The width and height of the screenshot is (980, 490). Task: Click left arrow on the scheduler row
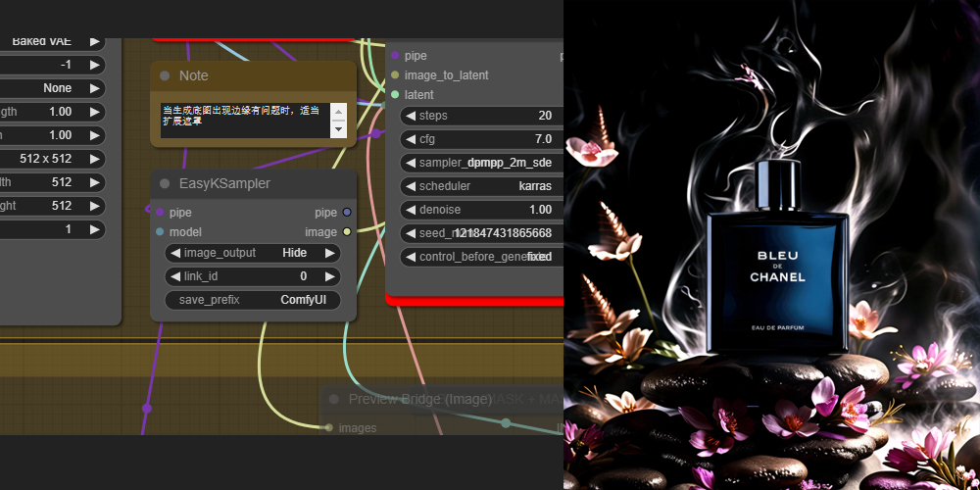tap(410, 186)
